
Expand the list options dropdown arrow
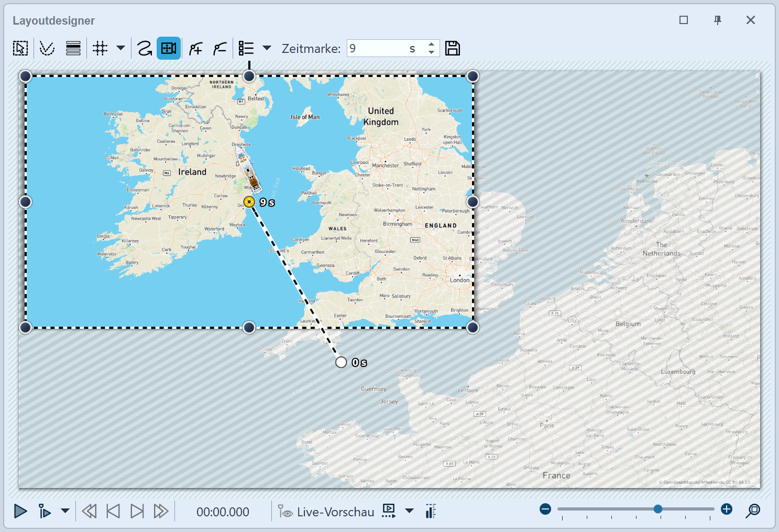(x=267, y=48)
